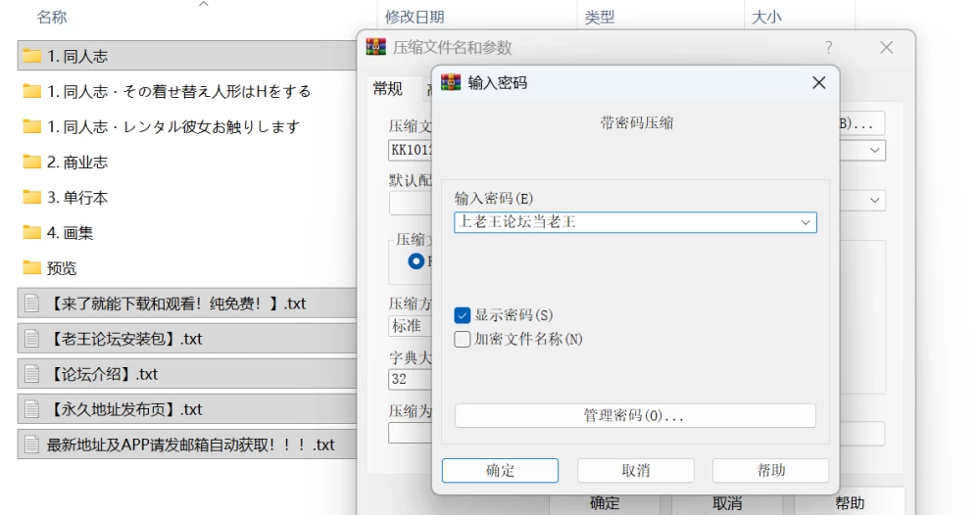Click WinRAR icon in 压缩文件名和参数 title bar
Image resolution: width=980 pixels, height=515 pixels.
pyautogui.click(x=375, y=47)
